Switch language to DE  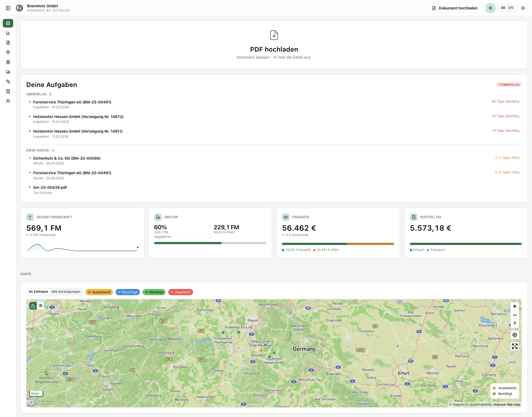503,8
